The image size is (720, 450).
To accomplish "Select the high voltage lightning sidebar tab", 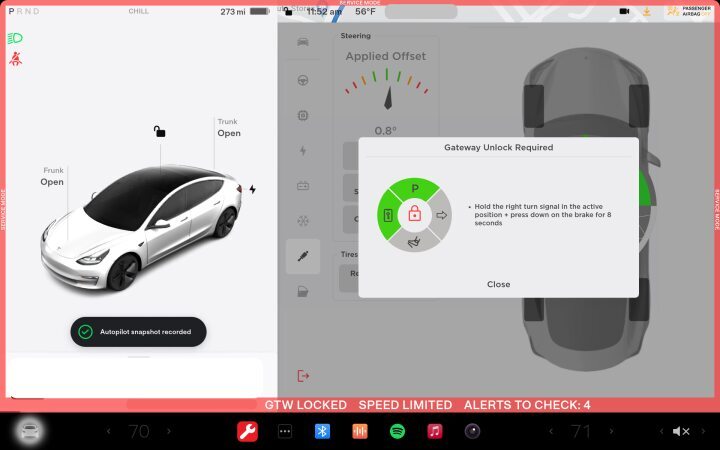I will point(303,150).
